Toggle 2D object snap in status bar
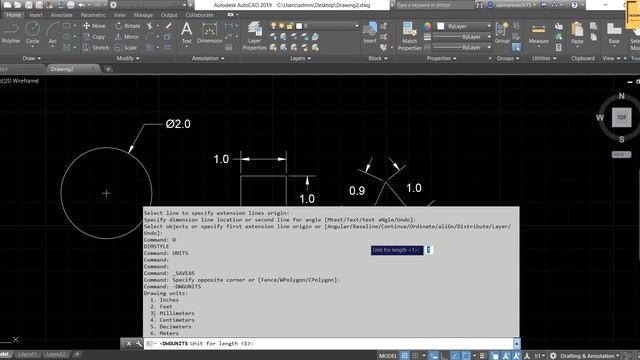Image resolution: width=640 pixels, height=360 pixels. click(466, 356)
